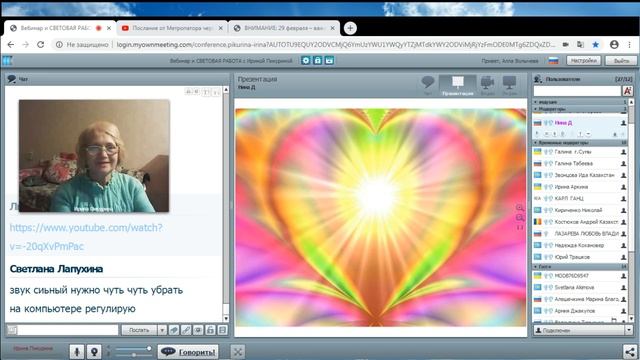Screen dimensions: 640x360
Task: Switch to the Чат view tab
Action: point(427,85)
